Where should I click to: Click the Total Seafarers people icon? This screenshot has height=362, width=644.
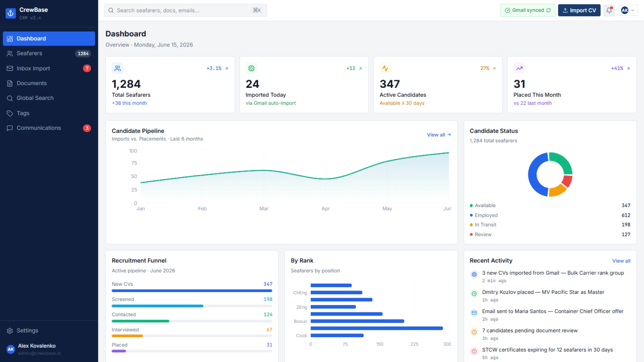(x=117, y=68)
